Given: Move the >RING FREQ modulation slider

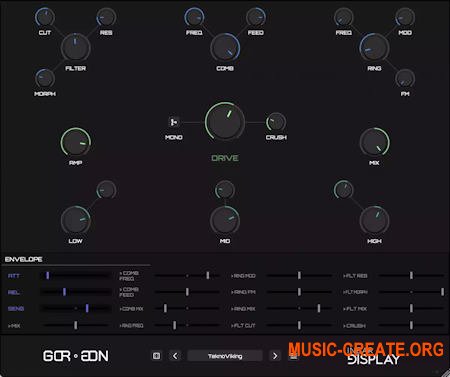Looking at the screenshot, I should (x=187, y=325).
